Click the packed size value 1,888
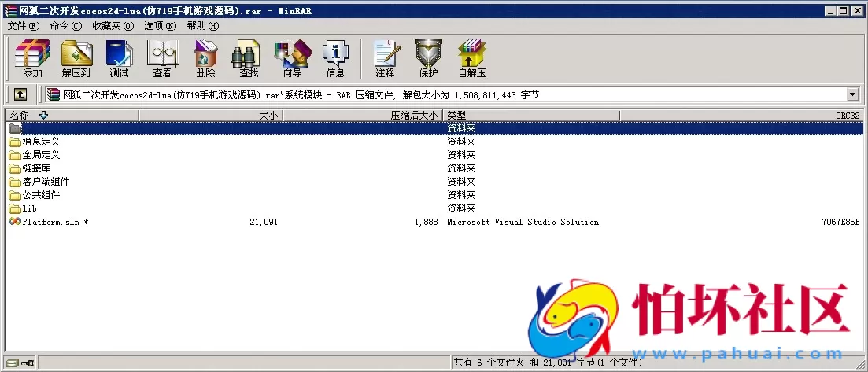Screen dimensions: 868x372 [427, 222]
